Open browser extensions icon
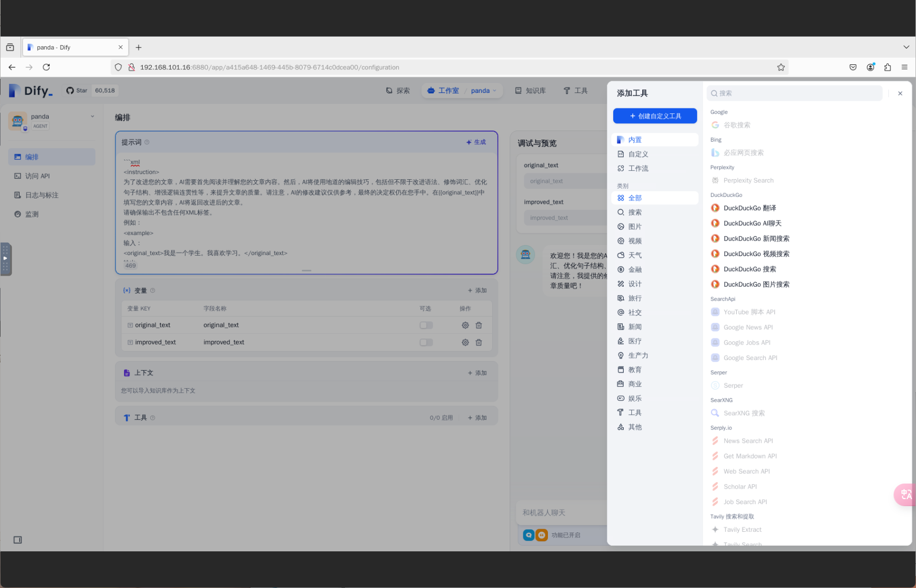 click(887, 67)
